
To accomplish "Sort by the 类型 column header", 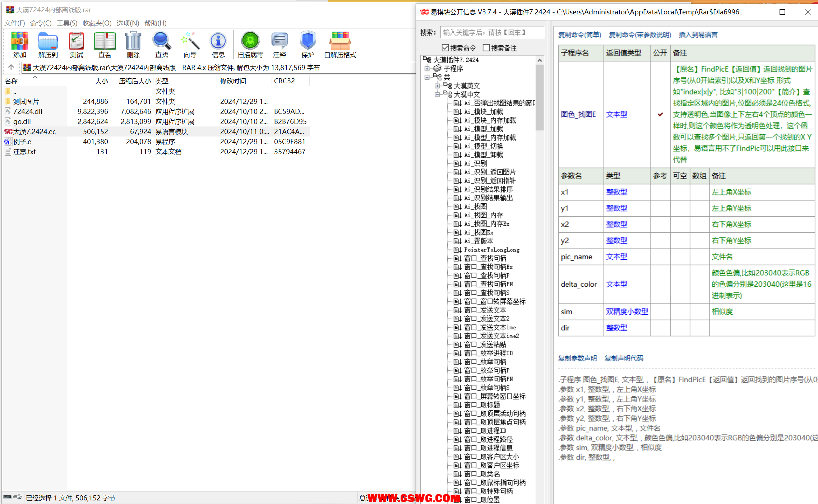I will point(185,81).
